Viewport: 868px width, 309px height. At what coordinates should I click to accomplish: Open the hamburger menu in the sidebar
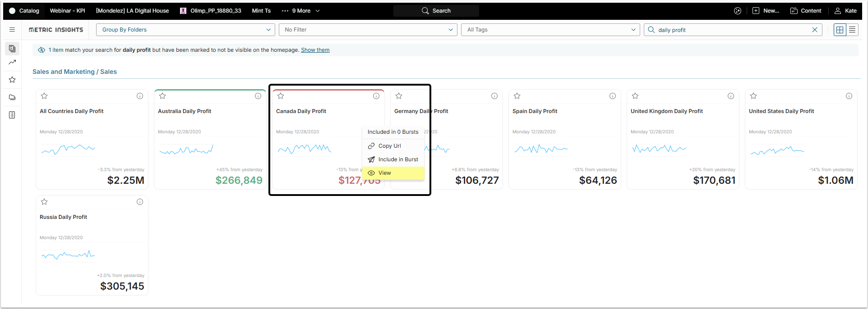[x=12, y=30]
